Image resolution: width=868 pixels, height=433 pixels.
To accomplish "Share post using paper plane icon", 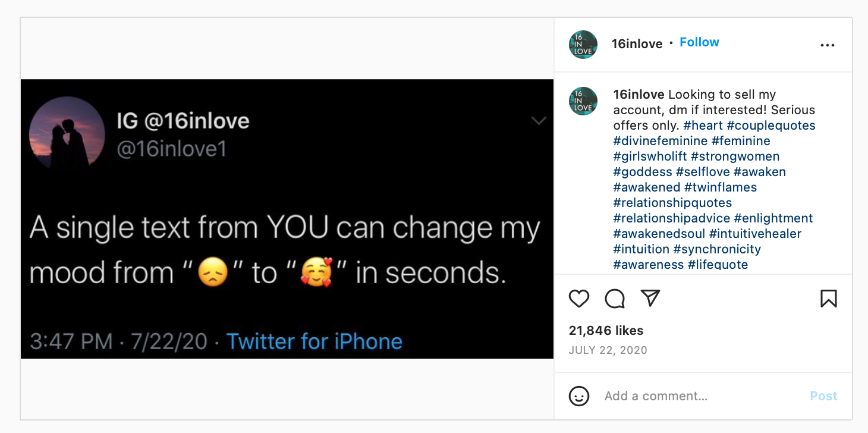I will [651, 298].
